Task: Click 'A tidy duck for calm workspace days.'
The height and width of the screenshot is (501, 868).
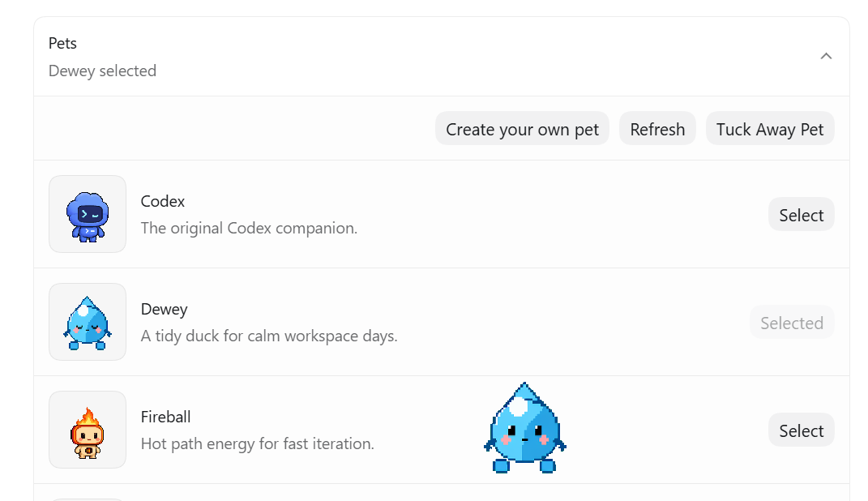Action: click(269, 336)
